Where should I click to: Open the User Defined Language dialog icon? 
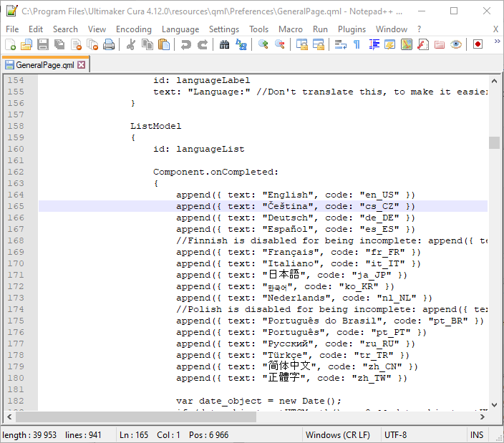point(390,44)
